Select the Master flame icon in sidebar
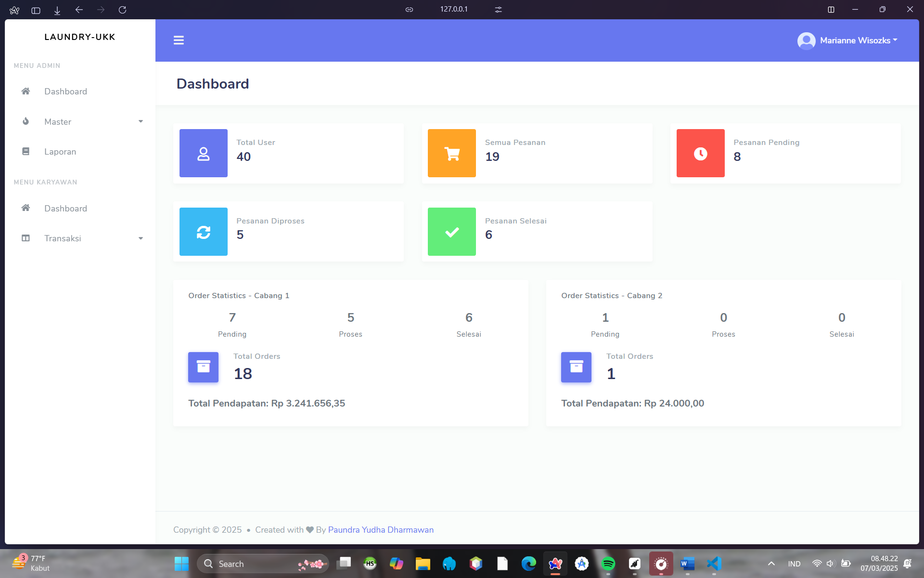Viewport: 924px width, 578px height. coord(26,121)
